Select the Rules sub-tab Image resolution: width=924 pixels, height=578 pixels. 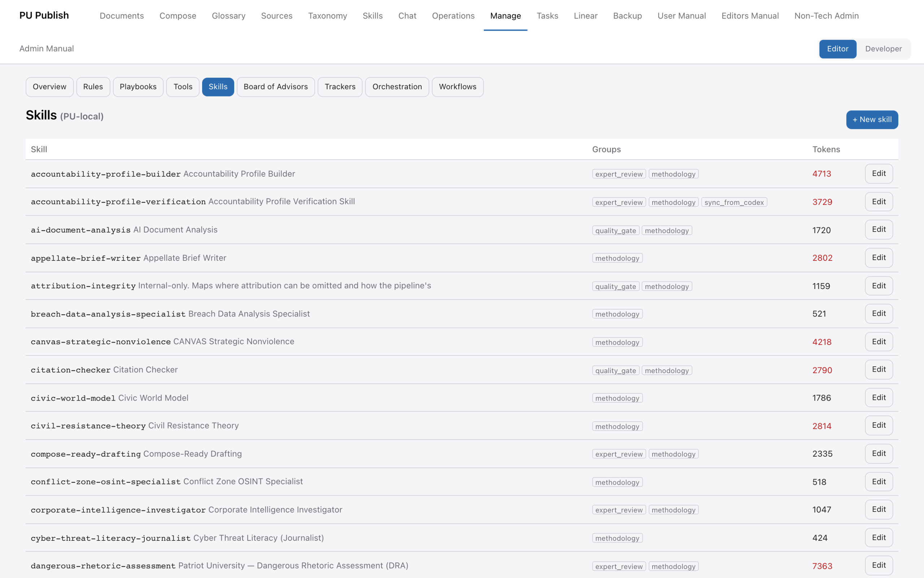93,87
